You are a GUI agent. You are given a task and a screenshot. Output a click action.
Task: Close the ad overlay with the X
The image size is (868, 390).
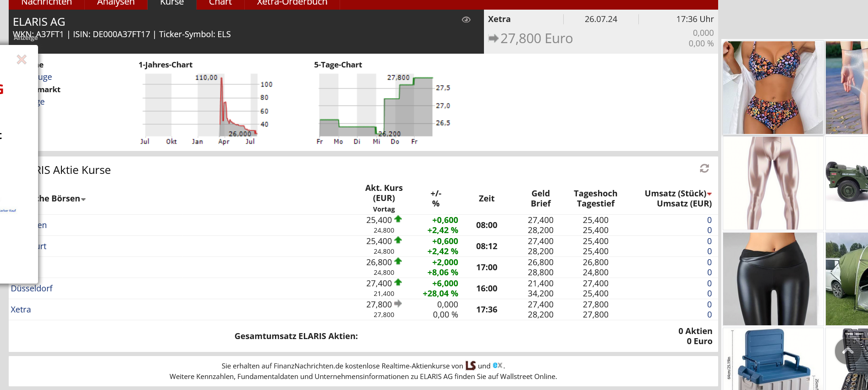(x=22, y=60)
